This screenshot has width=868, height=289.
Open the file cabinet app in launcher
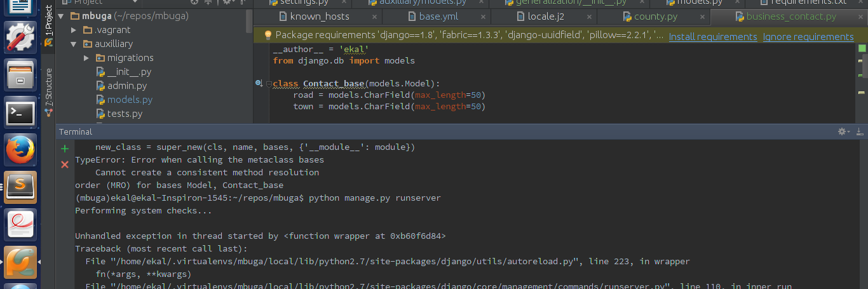pos(21,74)
